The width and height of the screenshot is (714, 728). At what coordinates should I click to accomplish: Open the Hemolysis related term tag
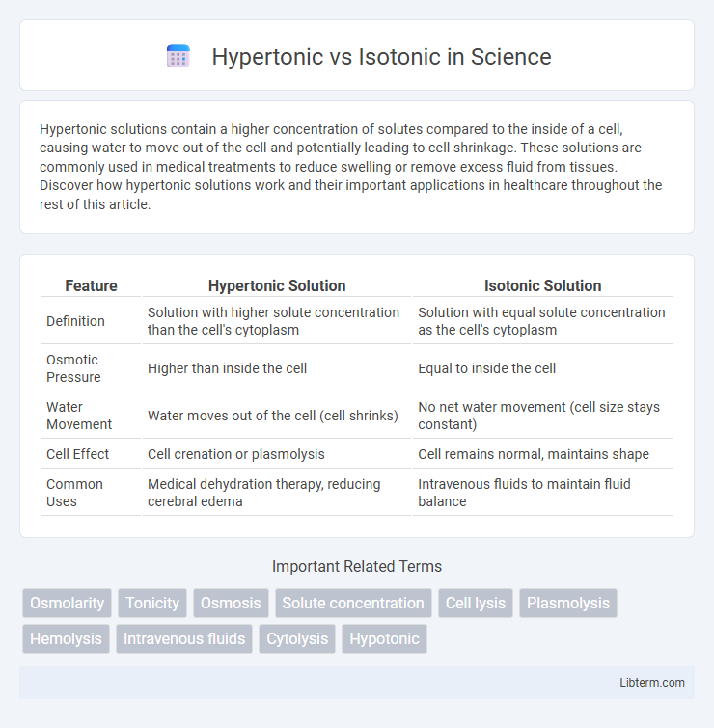[x=66, y=639]
